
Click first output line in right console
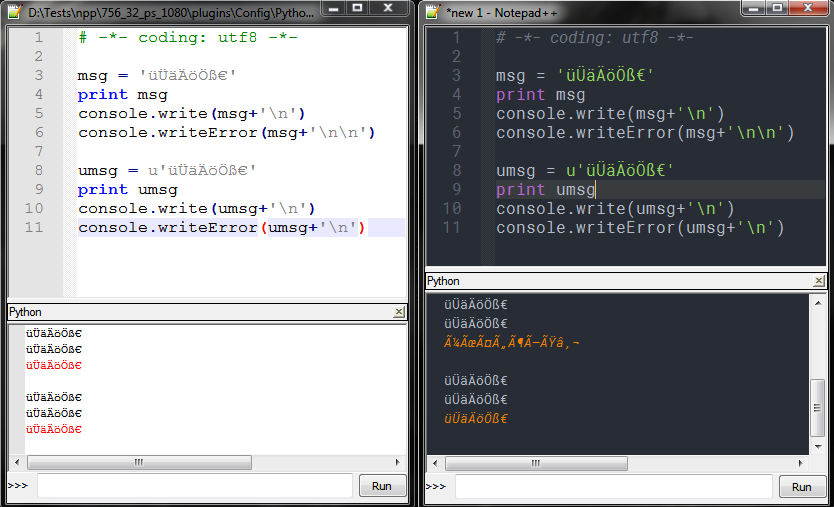(x=476, y=305)
